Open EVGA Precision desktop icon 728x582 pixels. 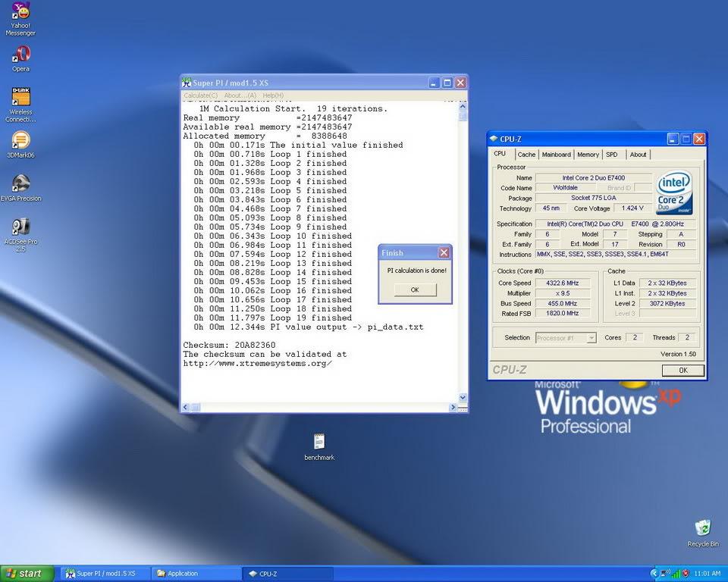[20, 188]
